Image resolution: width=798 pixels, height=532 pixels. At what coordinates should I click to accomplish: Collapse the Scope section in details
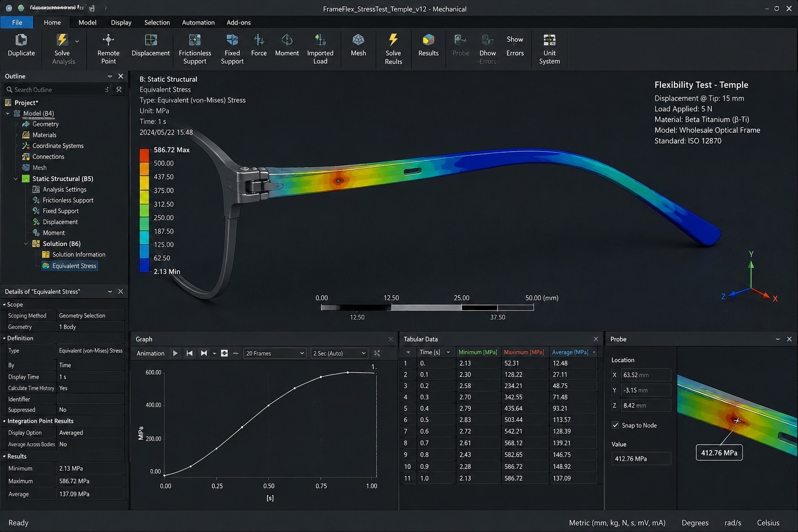pyautogui.click(x=4, y=304)
